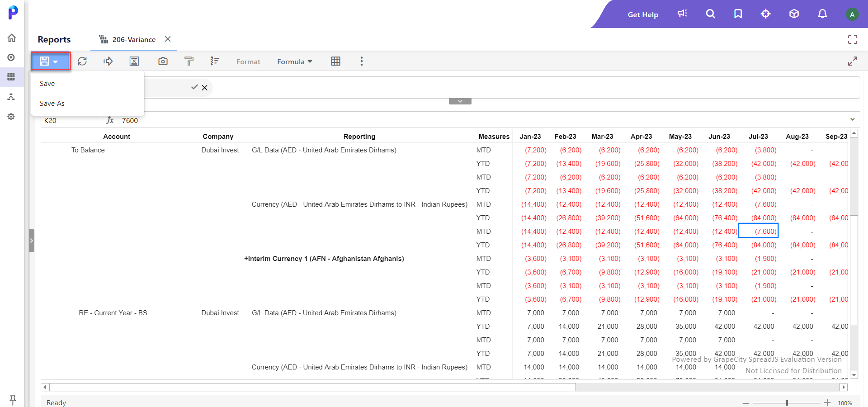This screenshot has width=868, height=407.
Task: Click the grid table icon
Action: (335, 61)
